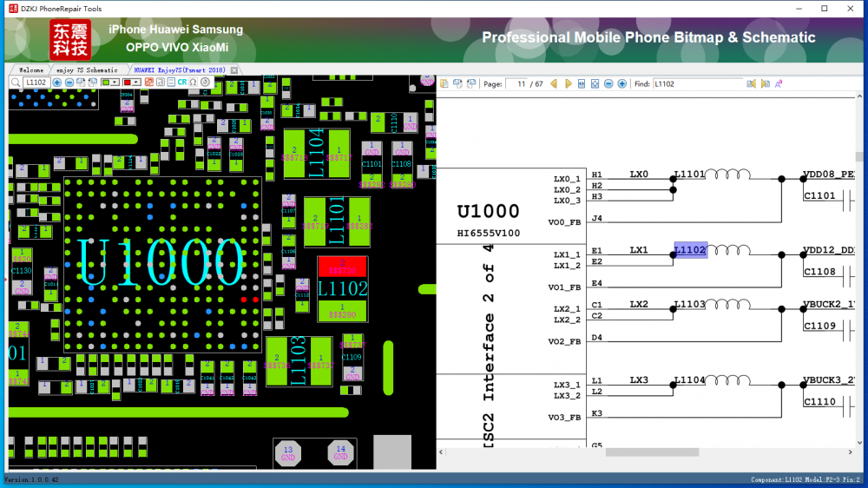This screenshot has height=488, width=868.
Task: Find next match in schematic
Action: pos(765,84)
